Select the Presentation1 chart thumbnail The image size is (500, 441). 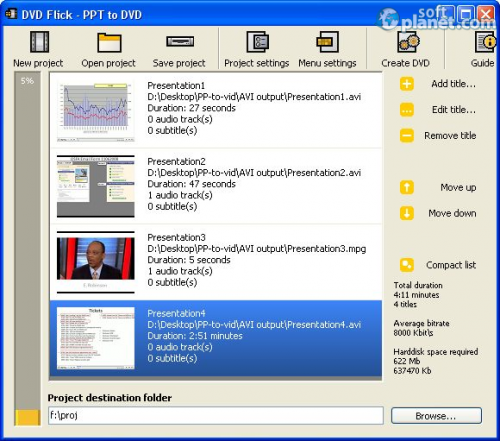pyautogui.click(x=96, y=111)
